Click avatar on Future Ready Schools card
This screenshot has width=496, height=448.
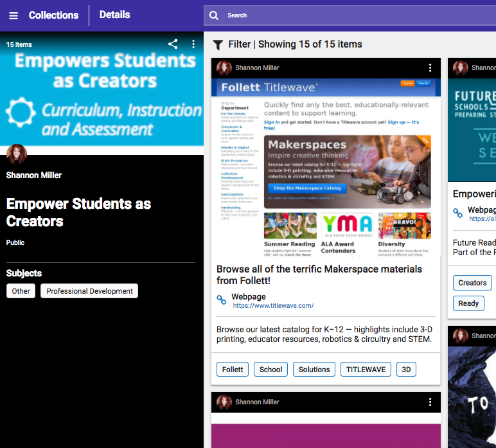[x=461, y=68]
